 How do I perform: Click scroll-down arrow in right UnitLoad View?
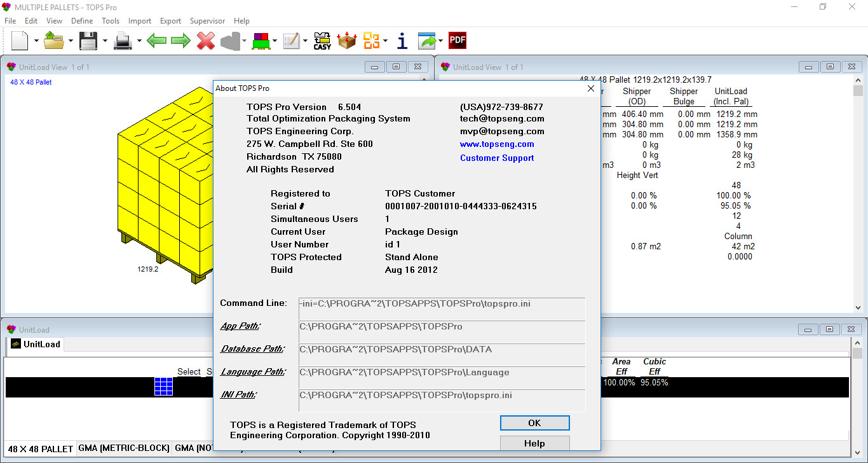tap(858, 307)
